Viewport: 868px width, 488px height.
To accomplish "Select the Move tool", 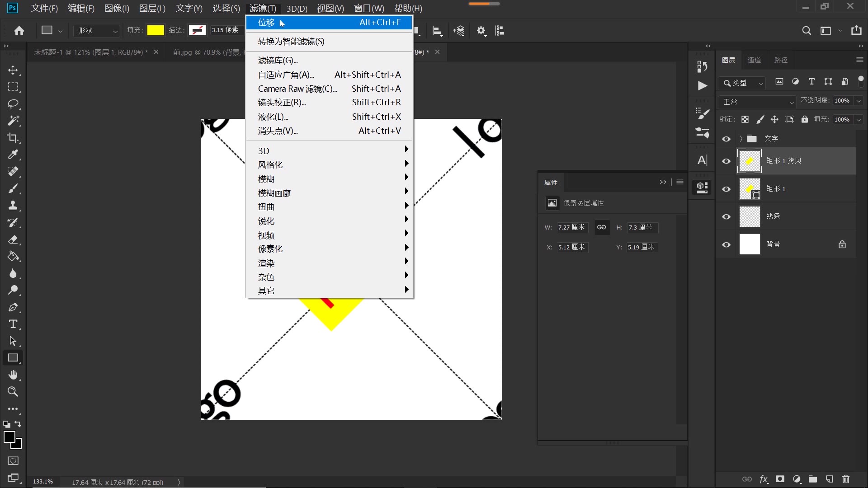I will pos(14,70).
